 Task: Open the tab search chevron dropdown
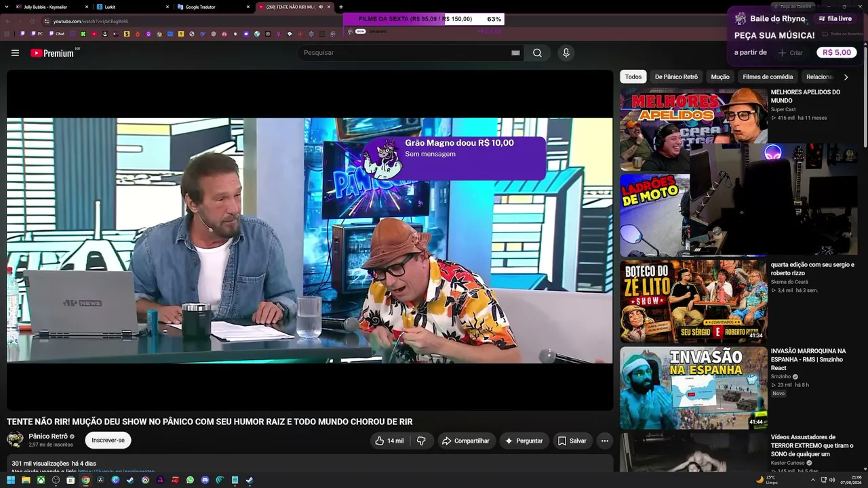[7, 7]
